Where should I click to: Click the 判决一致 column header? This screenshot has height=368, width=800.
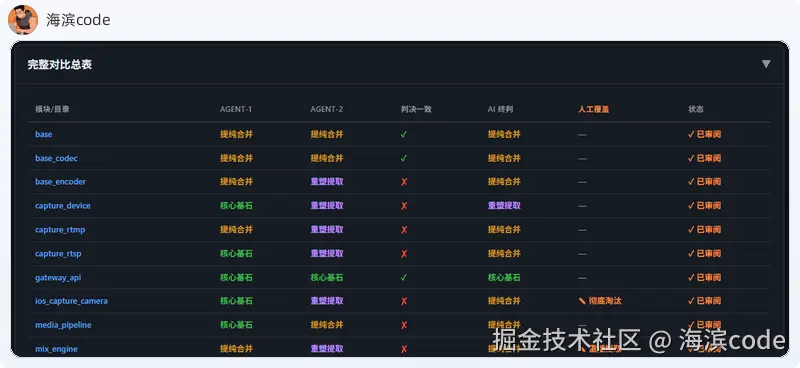pyautogui.click(x=416, y=109)
